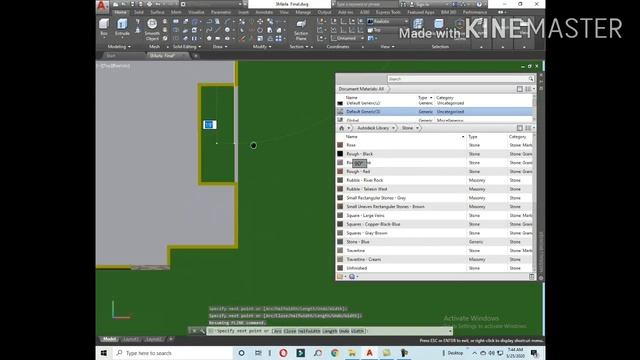Open File Explorer from taskbar
Screen dimensions: 640x360
(x=352, y=353)
